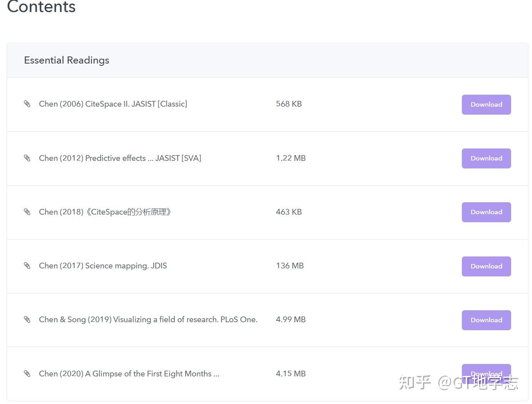
Task: Click paperclip icon beside Chen & Song (2019)
Action: click(x=27, y=320)
